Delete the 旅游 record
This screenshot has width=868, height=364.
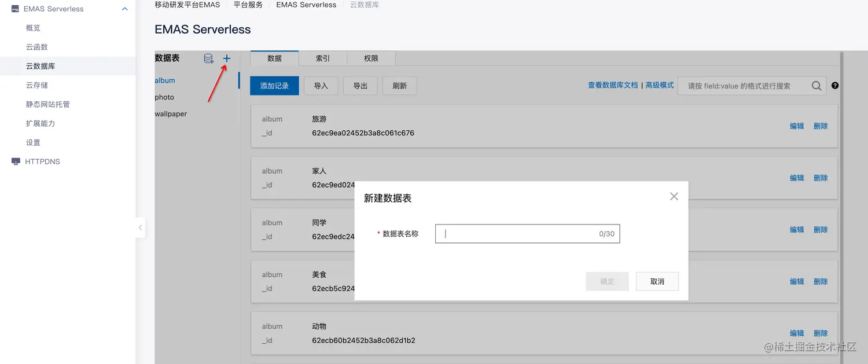click(821, 126)
